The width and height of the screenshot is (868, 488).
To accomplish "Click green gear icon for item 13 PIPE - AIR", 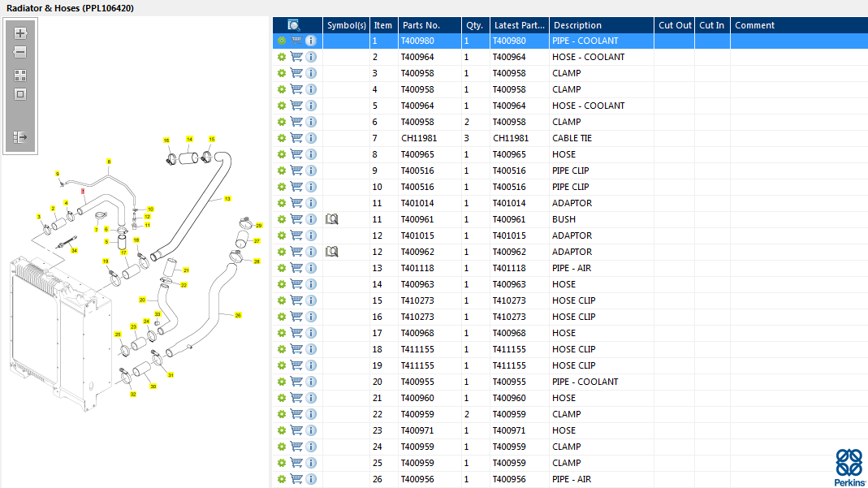I will 282,268.
